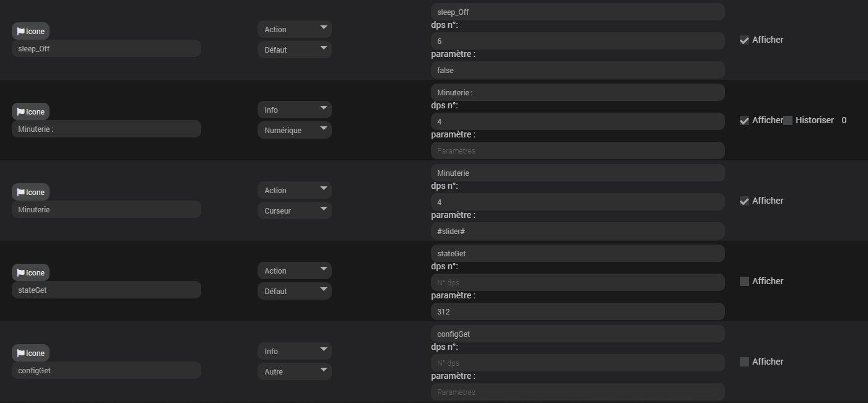
Task: Click the paramètre field containing false
Action: click(578, 70)
